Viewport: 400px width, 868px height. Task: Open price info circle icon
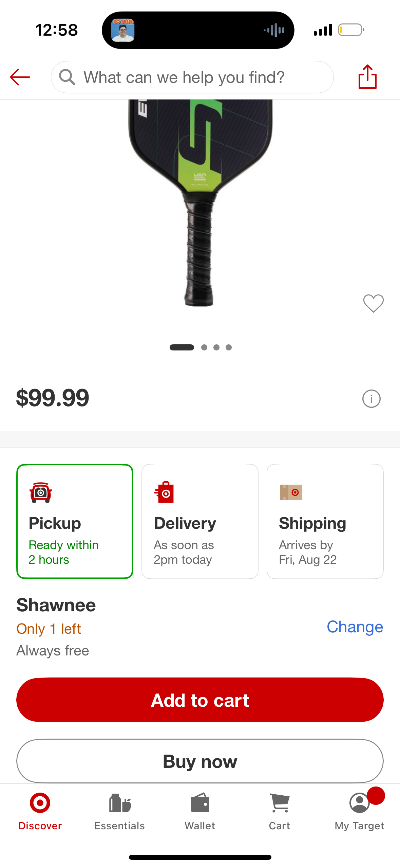pos(371,398)
